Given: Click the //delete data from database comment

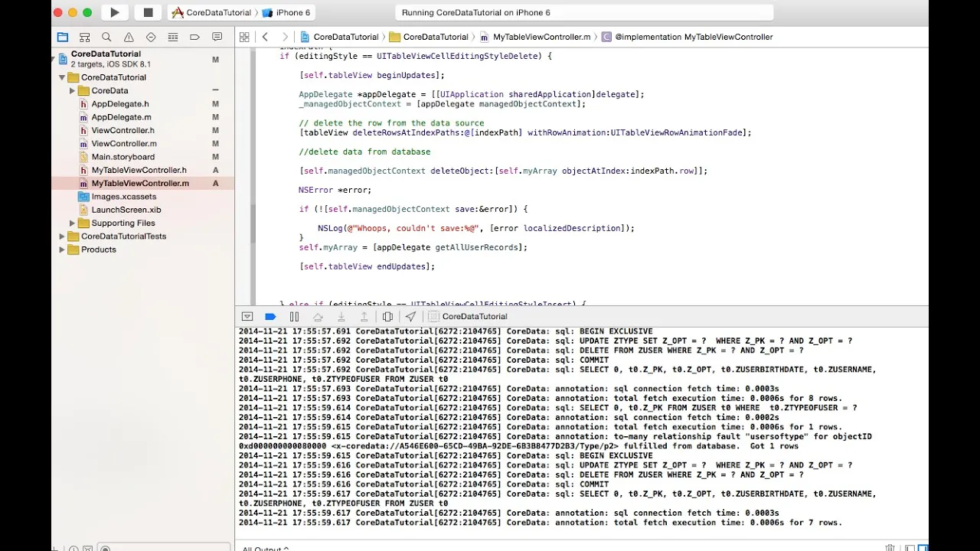Looking at the screenshot, I should click(364, 152).
